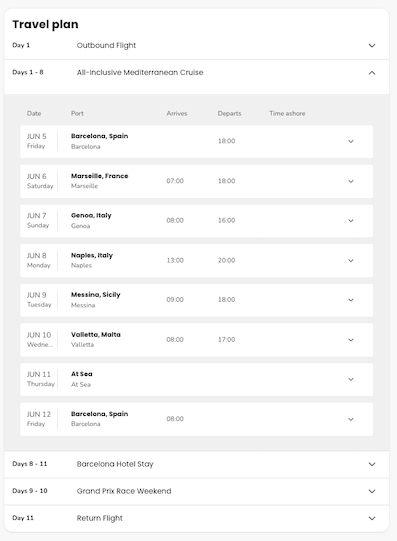Expand the Return Flight section chevron

[372, 518]
